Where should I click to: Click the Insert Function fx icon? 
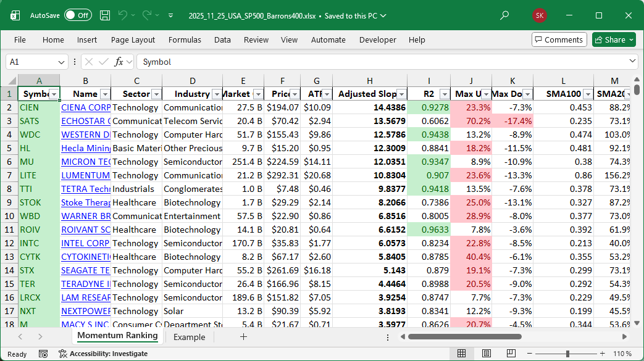pos(119,62)
